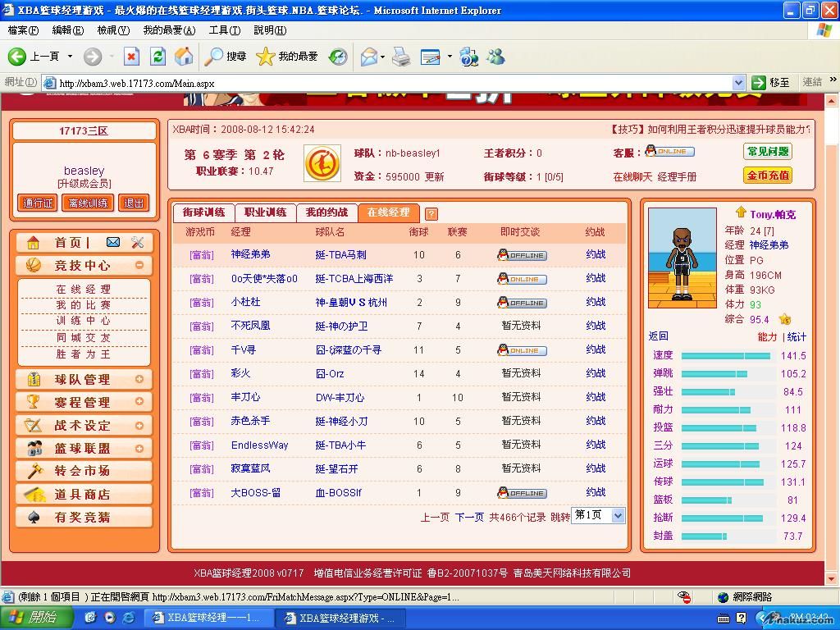Open the mail envelope beside 首页

point(113,243)
